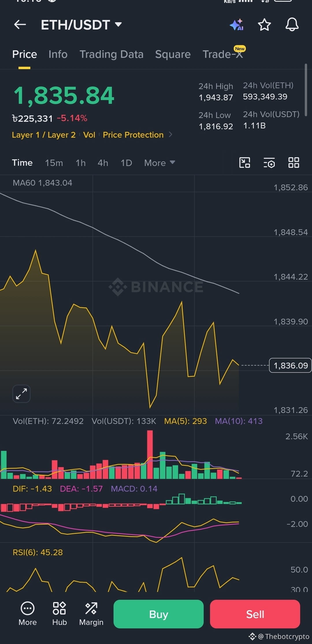Tap the MACD: 0.14 label
The image size is (312, 644).
coord(134,489)
